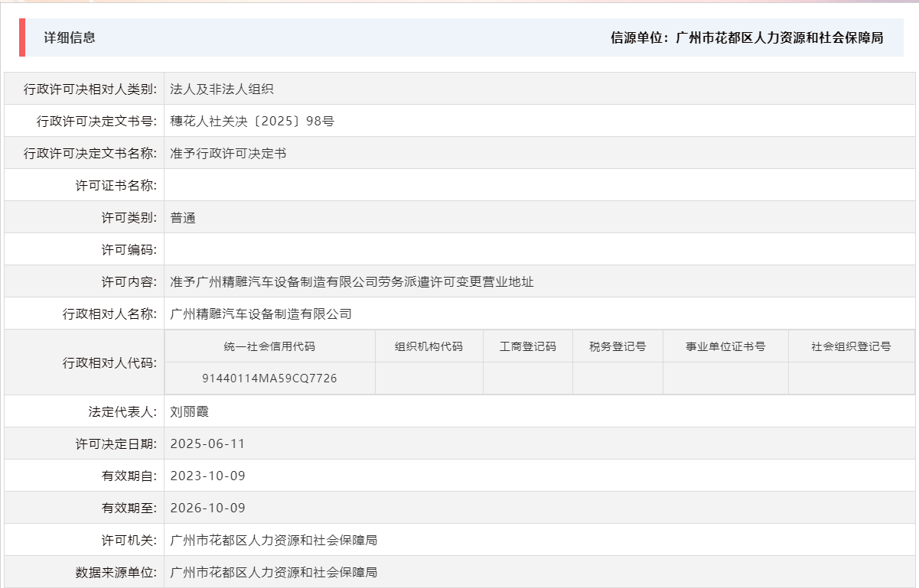Screen dimensions: 919x588
Task: Click the red accent bar beside 详细信息
Action: click(x=24, y=38)
